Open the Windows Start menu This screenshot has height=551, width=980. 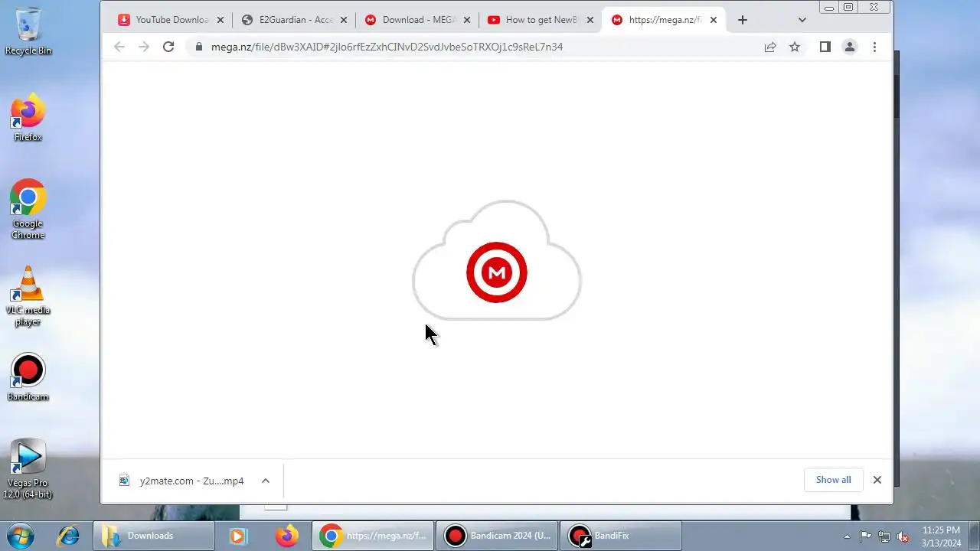[x=21, y=536]
